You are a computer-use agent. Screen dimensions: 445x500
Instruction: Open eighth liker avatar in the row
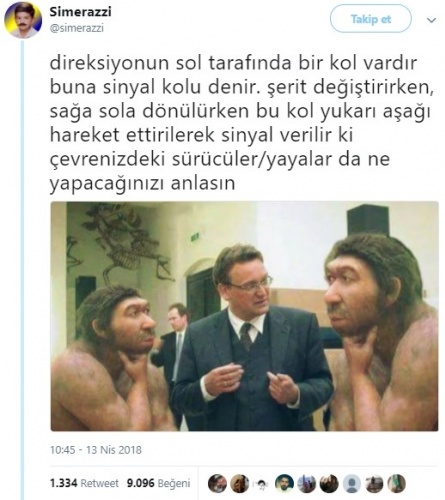[x=374, y=483]
